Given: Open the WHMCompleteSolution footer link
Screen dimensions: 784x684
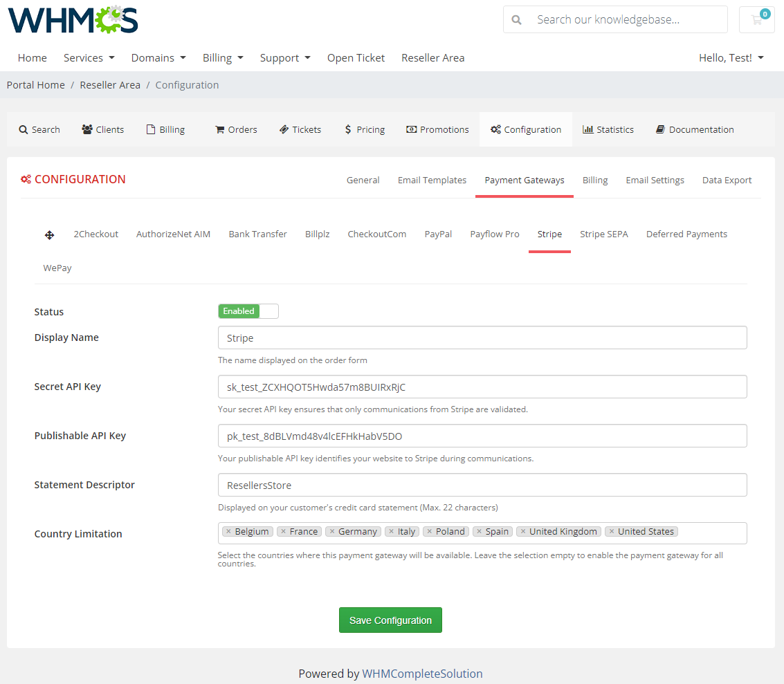Looking at the screenshot, I should [422, 673].
